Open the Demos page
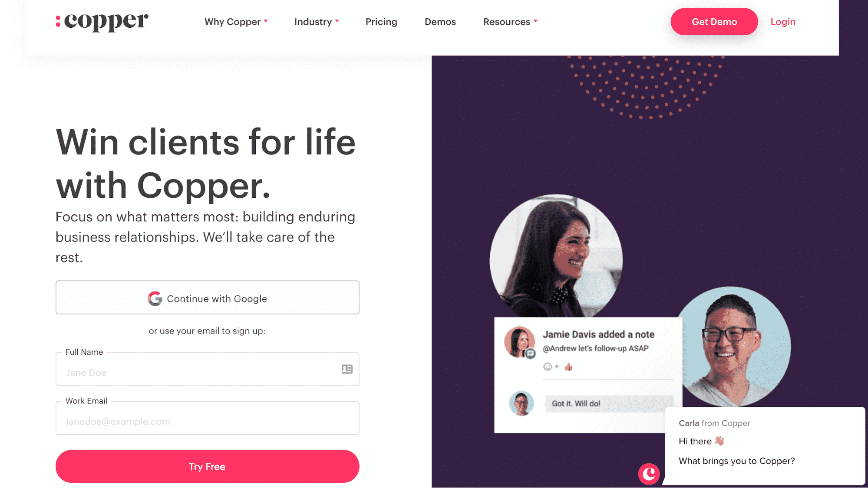The image size is (868, 488). click(x=440, y=22)
